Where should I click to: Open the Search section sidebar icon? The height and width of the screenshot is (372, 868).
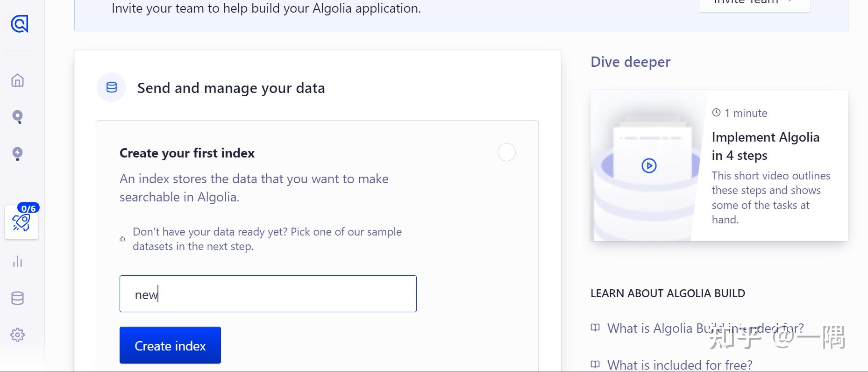[18, 116]
